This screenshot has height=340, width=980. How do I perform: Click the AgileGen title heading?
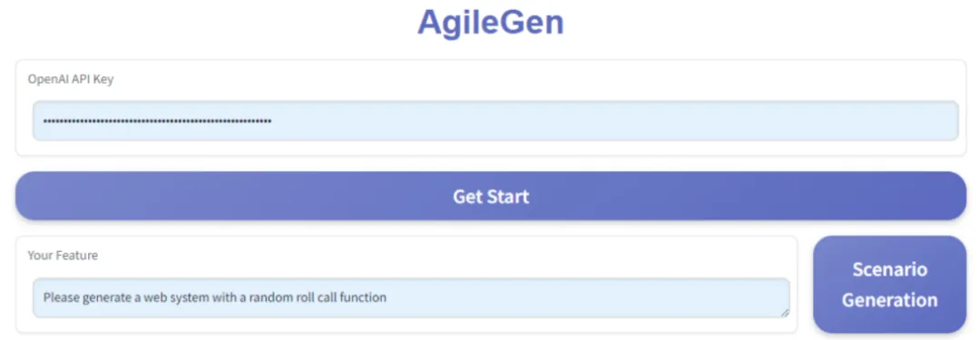pos(491,22)
